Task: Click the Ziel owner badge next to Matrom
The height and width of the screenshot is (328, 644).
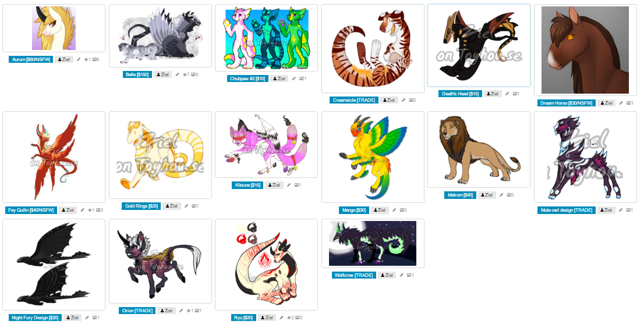Action: coord(487,195)
